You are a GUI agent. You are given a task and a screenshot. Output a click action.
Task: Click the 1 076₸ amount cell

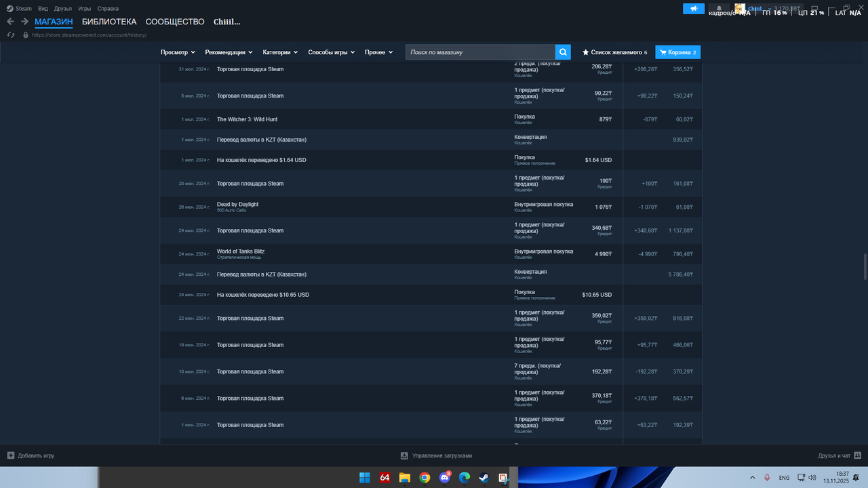604,207
